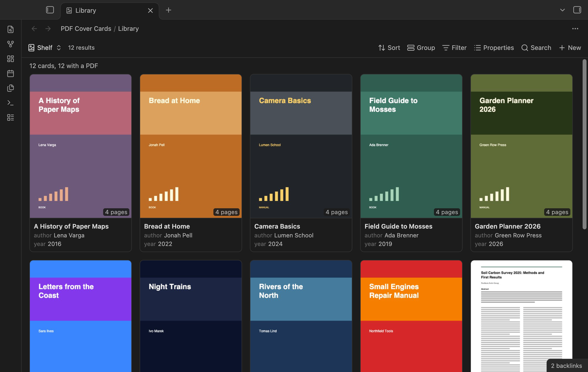Create a New entry
Image resolution: width=588 pixels, height=372 pixels.
[570, 47]
